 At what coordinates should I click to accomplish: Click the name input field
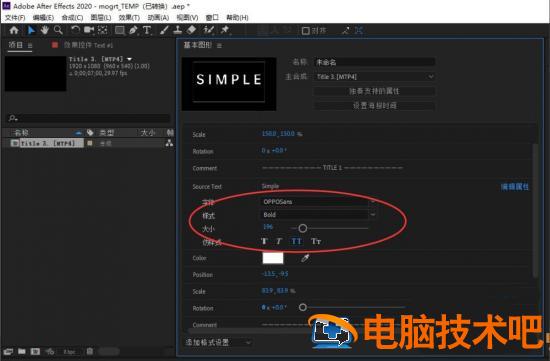[x=374, y=62]
